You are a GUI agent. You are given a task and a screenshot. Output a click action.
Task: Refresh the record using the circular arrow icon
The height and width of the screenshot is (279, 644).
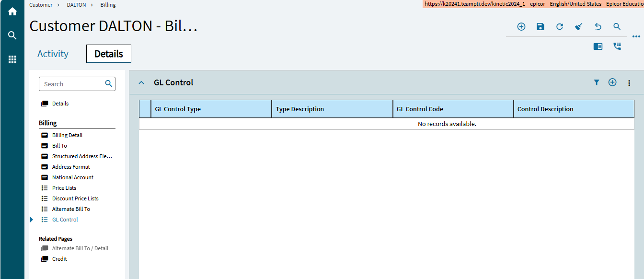point(560,27)
